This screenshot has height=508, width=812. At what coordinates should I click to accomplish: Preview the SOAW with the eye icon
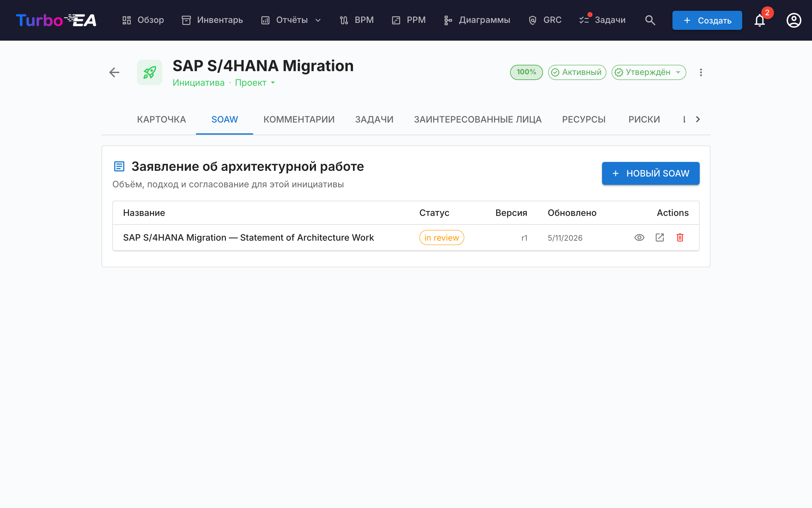639,237
